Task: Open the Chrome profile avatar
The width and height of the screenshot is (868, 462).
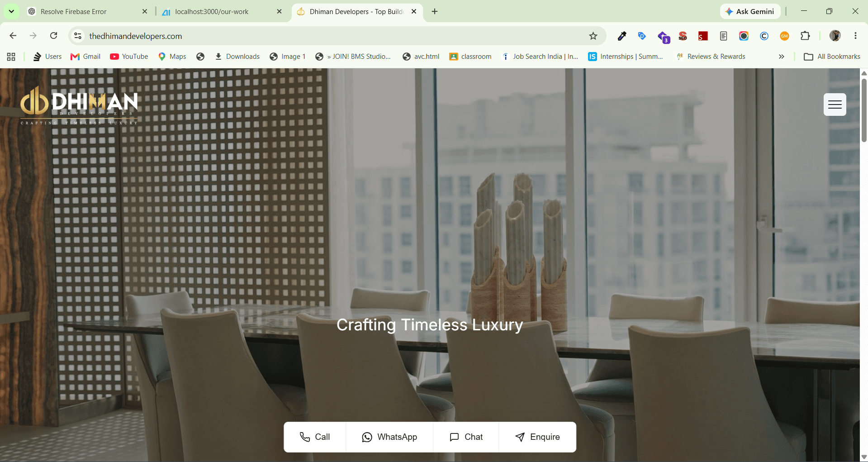Action: point(835,36)
